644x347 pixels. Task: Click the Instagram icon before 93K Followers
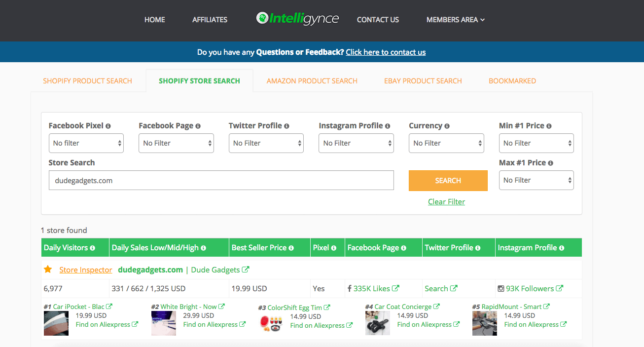[x=501, y=288]
